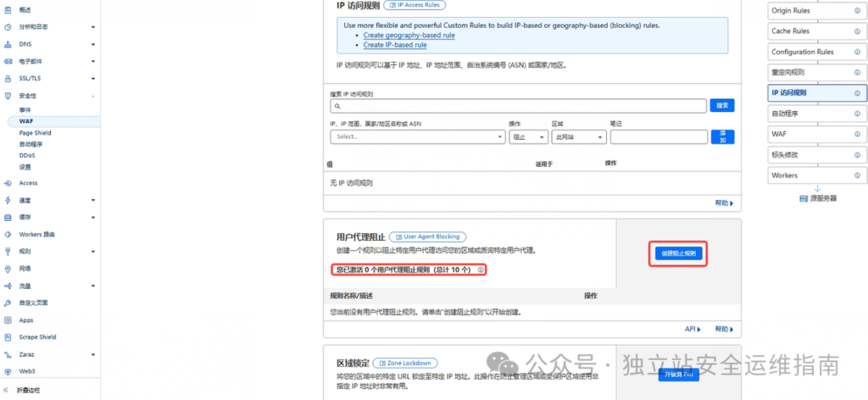This screenshot has height=400, width=868.
Task: Open the Apps icon in the sidebar
Action: (8, 320)
